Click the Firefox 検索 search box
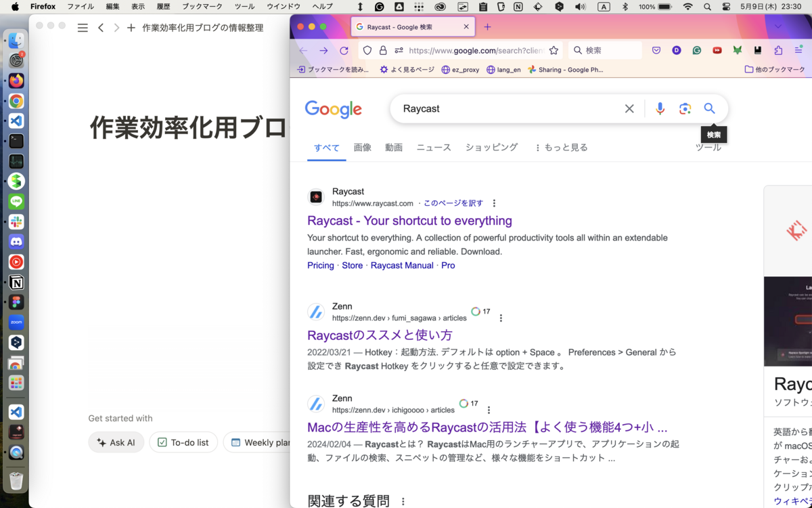 tap(605, 51)
